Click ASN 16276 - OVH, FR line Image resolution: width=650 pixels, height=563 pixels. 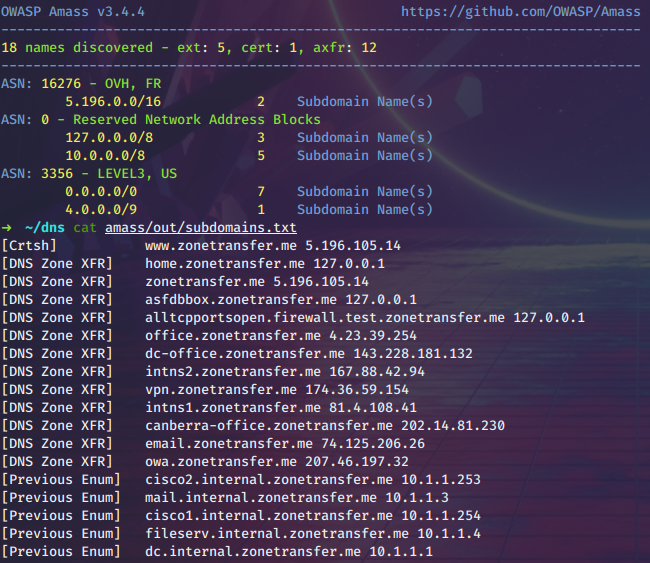tap(88, 84)
